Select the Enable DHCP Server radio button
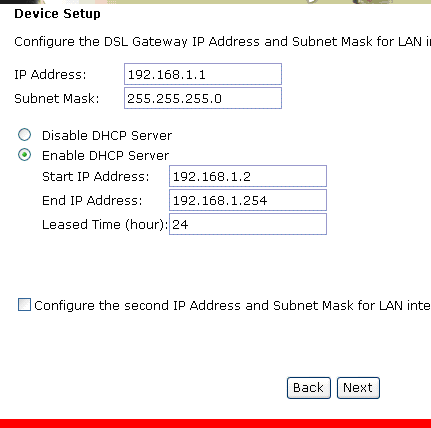This screenshot has width=431, height=428. (x=24, y=155)
